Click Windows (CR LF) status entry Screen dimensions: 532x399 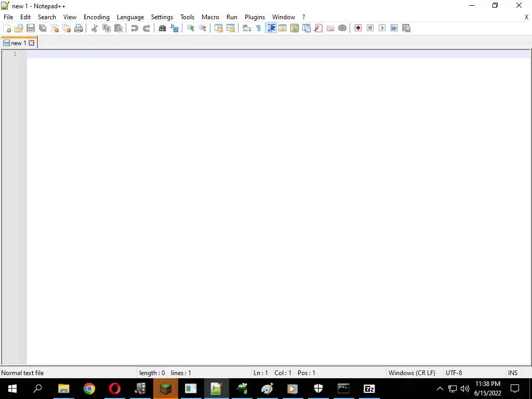412,373
